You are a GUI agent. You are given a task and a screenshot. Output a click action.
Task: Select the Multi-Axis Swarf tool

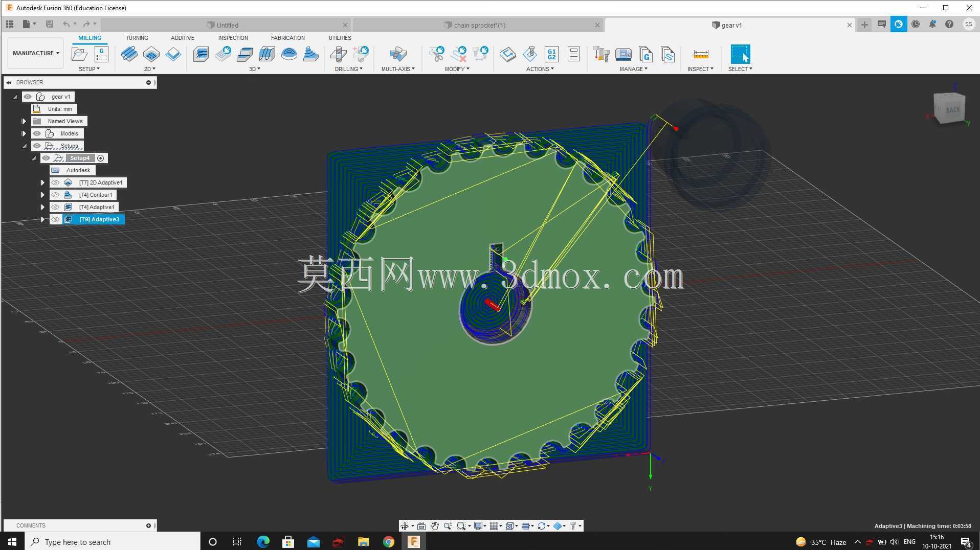tap(398, 54)
